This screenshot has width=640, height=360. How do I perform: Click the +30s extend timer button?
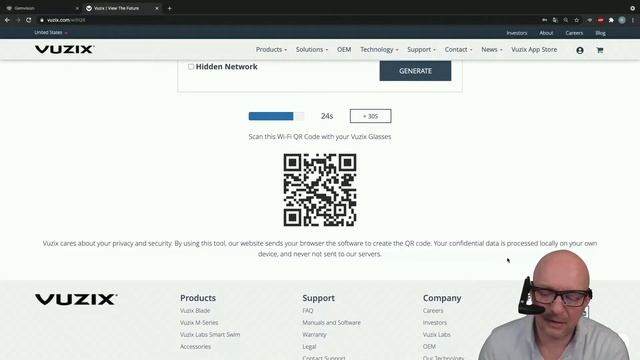pyautogui.click(x=370, y=116)
